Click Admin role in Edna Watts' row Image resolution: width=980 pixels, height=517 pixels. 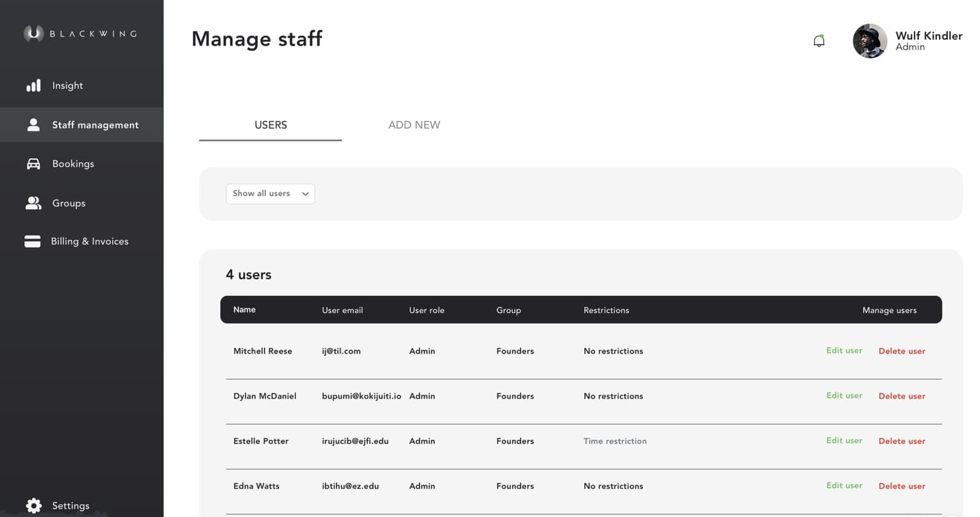[422, 486]
